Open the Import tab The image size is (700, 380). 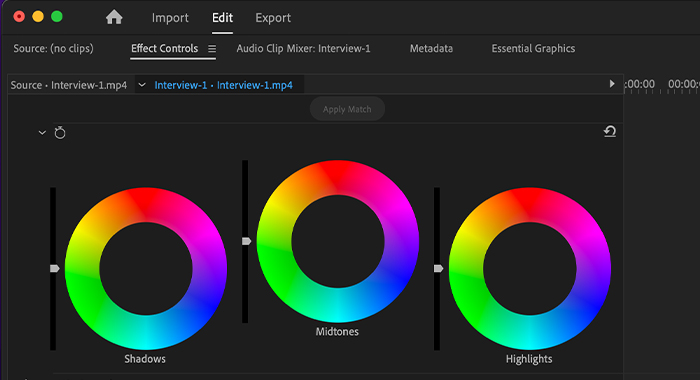170,18
